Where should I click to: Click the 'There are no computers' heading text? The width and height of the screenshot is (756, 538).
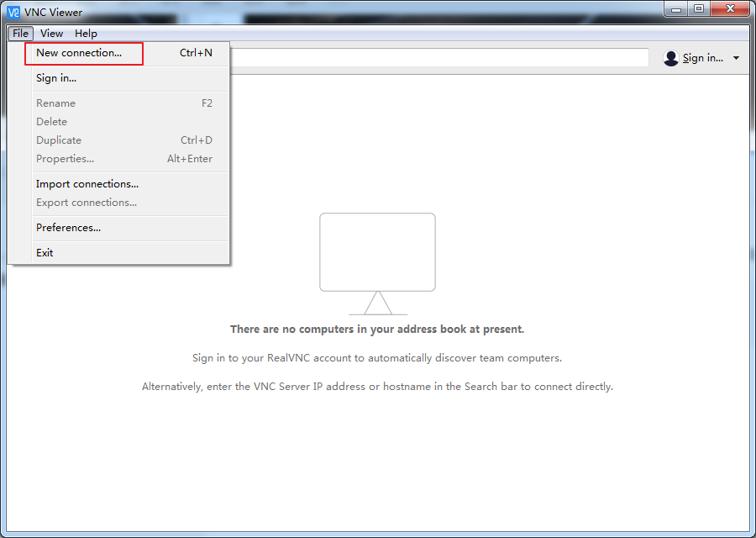tap(377, 329)
